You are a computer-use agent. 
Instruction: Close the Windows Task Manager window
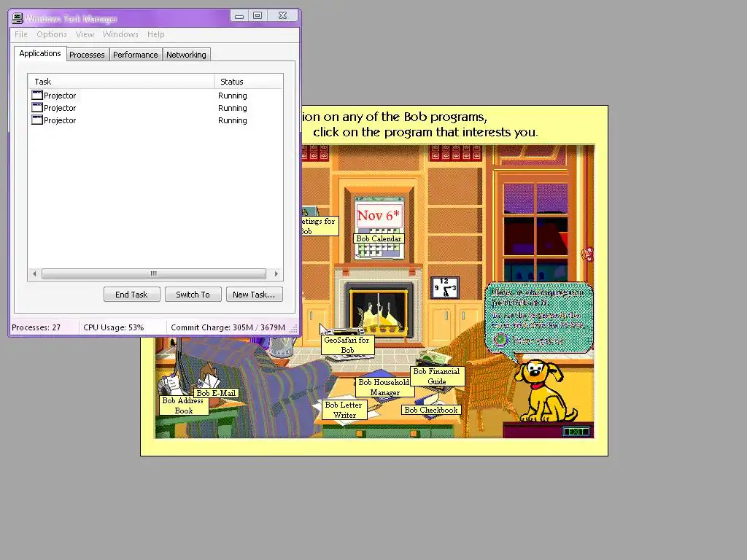click(x=282, y=16)
